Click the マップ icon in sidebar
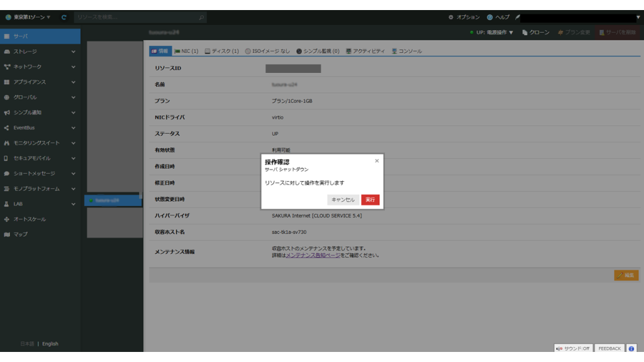This screenshot has width=644, height=362. pyautogui.click(x=7, y=234)
